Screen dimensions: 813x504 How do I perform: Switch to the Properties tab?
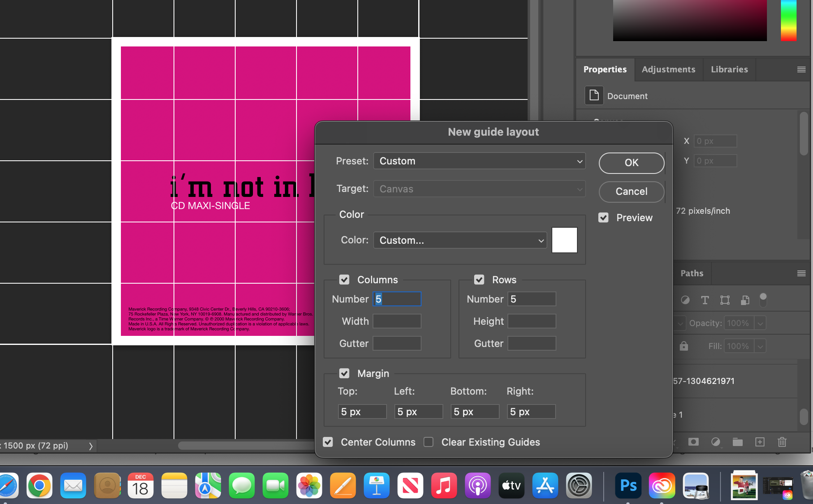(605, 69)
